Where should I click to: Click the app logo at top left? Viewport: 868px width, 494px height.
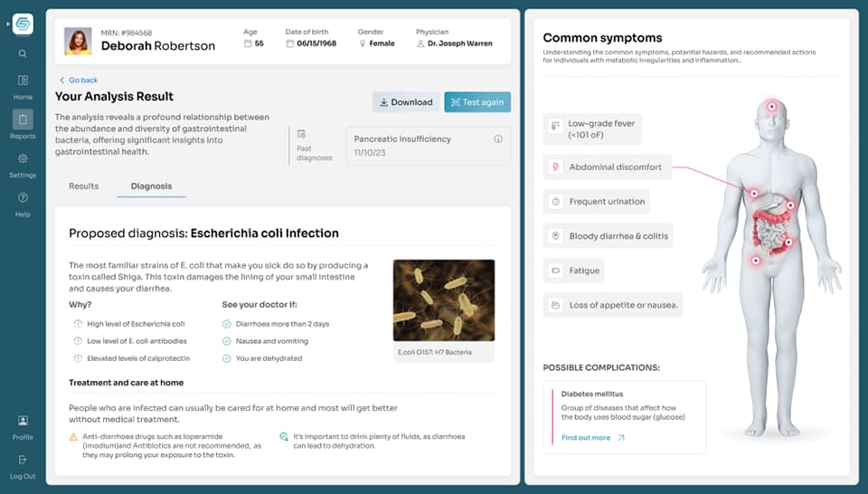[x=23, y=24]
